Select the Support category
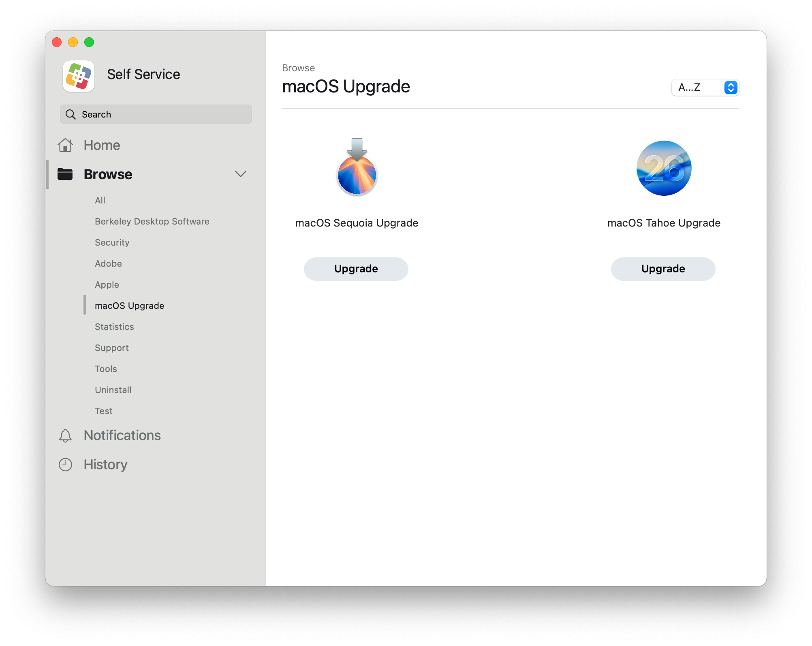This screenshot has height=646, width=812. tap(111, 348)
